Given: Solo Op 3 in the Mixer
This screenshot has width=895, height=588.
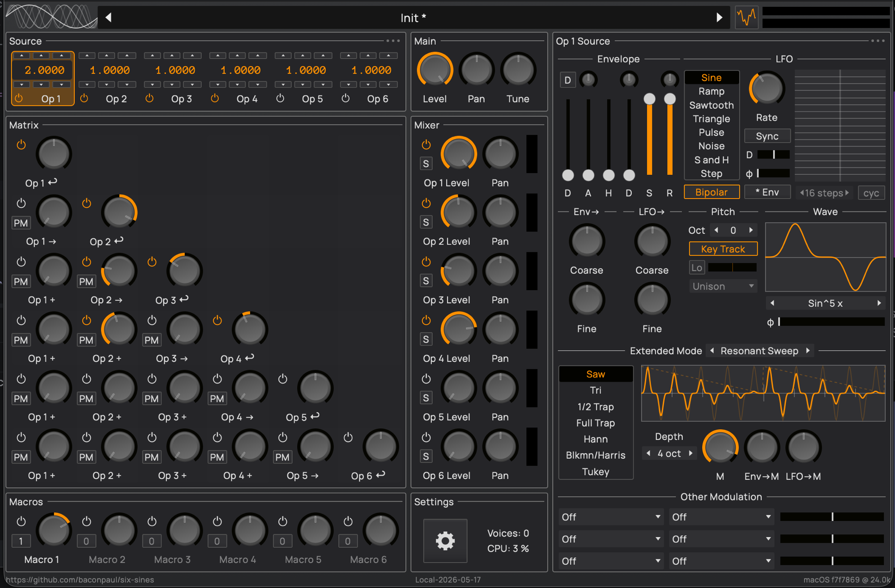Looking at the screenshot, I should coord(426,281).
